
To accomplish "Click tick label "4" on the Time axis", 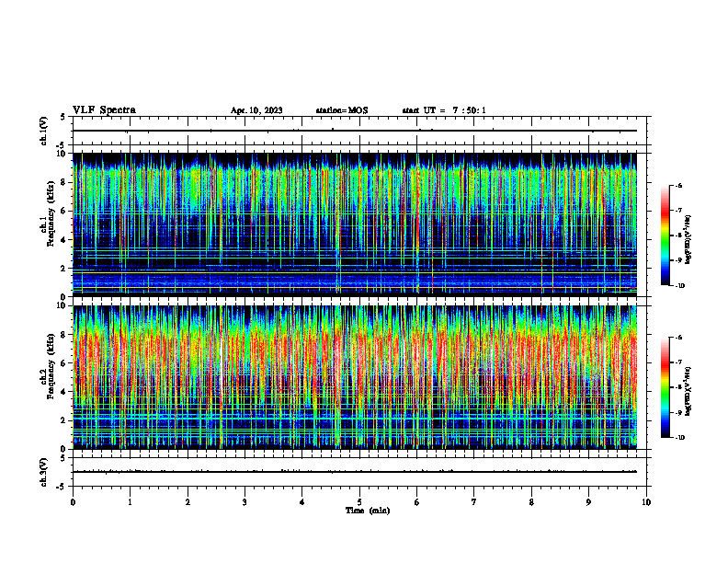I will pyautogui.click(x=302, y=502).
